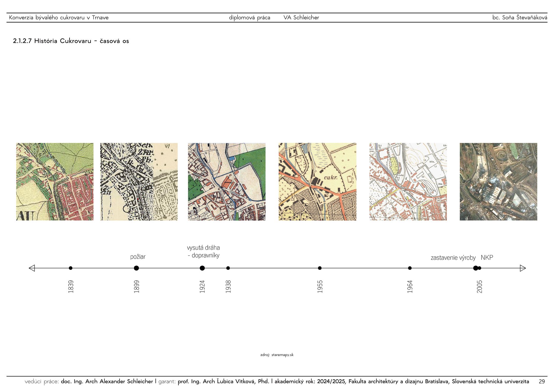Click the 'NKP' label above the timeline
The height and width of the screenshot is (392, 554).
coord(487,258)
